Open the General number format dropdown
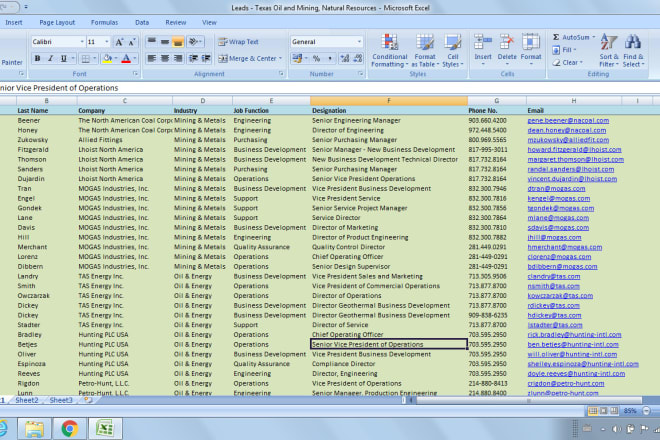The width and height of the screenshot is (660, 440). click(x=359, y=42)
